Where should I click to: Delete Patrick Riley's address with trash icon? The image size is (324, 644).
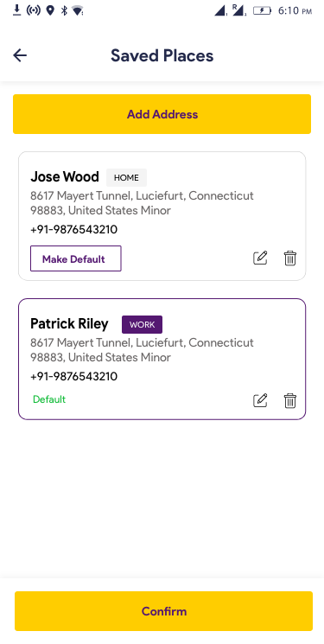(290, 400)
